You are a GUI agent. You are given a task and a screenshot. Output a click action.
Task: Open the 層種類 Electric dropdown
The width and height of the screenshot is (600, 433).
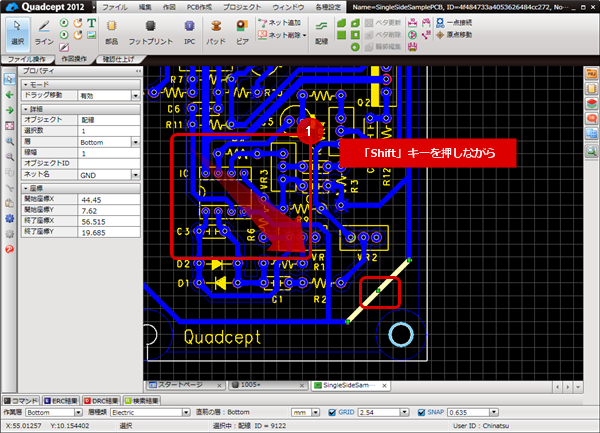click(186, 412)
